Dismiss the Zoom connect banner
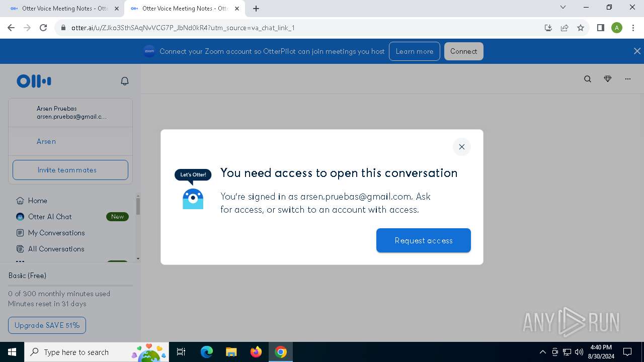The image size is (644, 362). pyautogui.click(x=637, y=51)
